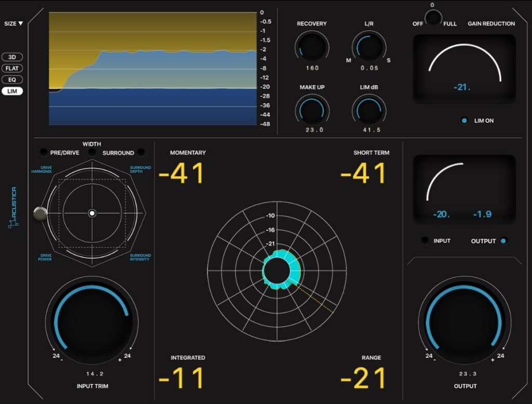Screen dimensions: 532x404
Task: Select the 3D view mode
Action: [12, 57]
